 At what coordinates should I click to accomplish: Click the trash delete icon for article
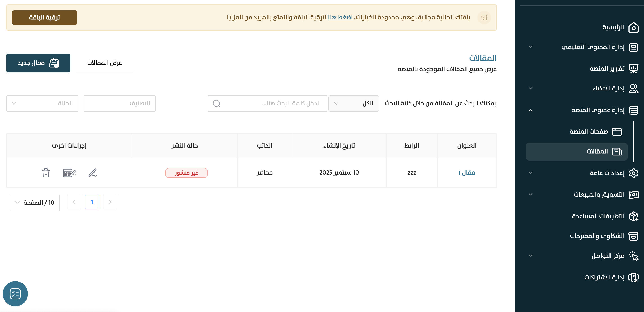[46, 173]
